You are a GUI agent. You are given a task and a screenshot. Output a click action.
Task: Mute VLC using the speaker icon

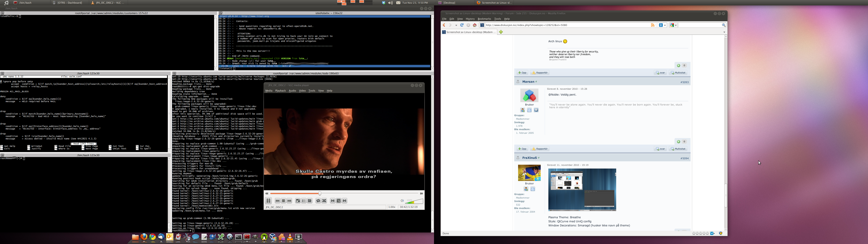coord(402,201)
